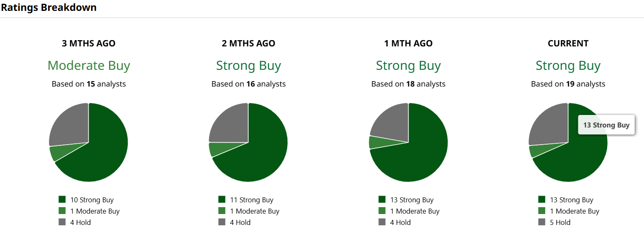Click the 5 Hold legend swatch under CURRENT
The image size is (644, 232).
tap(542, 222)
